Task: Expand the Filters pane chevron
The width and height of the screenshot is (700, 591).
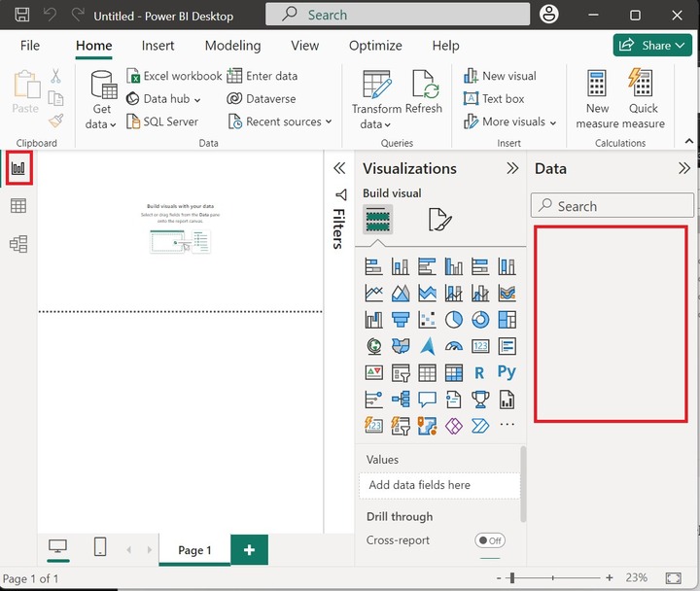Action: click(x=339, y=168)
